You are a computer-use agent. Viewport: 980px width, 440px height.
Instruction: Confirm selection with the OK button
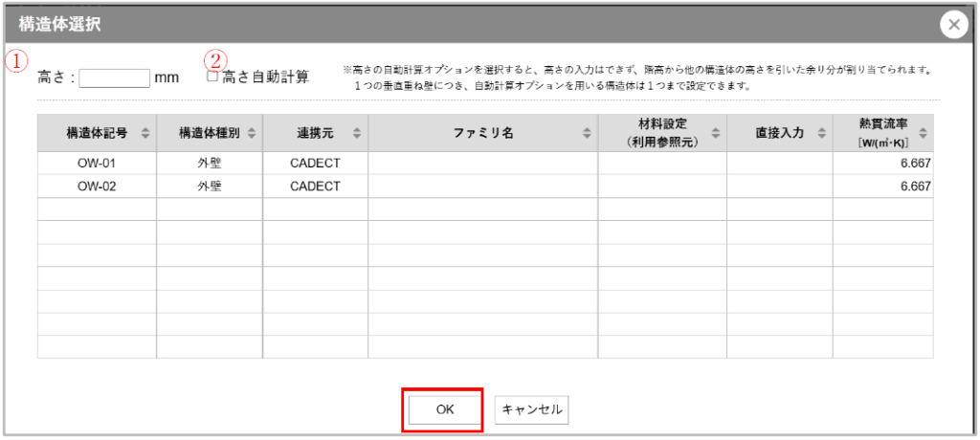(x=444, y=409)
